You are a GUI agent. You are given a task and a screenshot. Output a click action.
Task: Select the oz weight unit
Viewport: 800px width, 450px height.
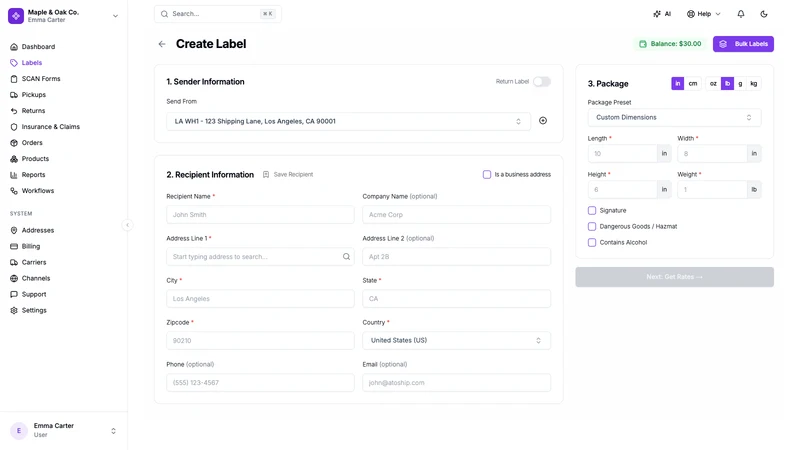[713, 84]
